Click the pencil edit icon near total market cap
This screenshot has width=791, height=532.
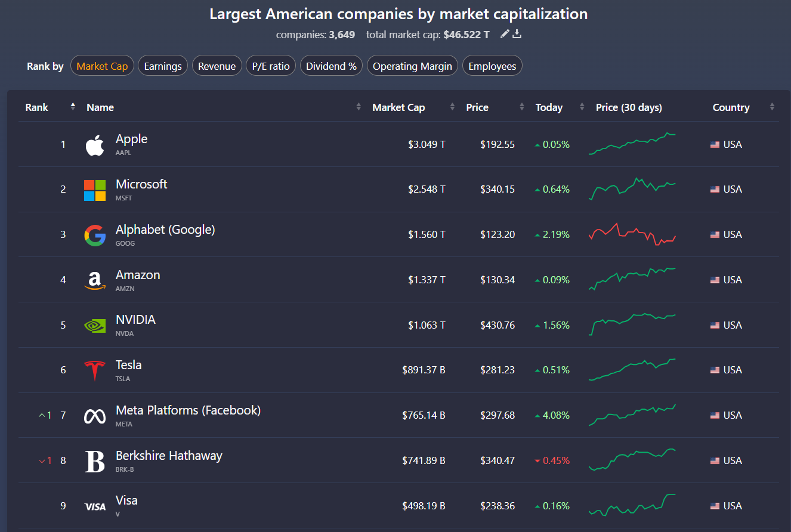tap(505, 34)
